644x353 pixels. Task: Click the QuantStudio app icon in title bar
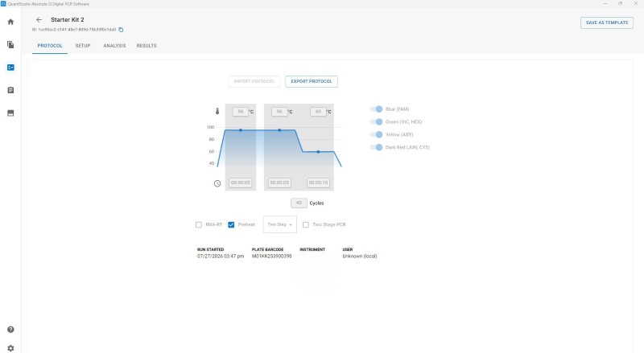pyautogui.click(x=3, y=4)
